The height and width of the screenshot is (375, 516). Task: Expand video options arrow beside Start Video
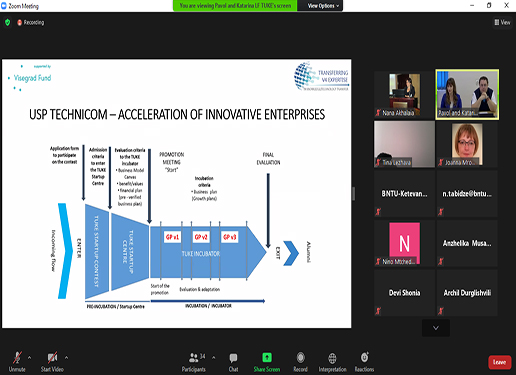point(66,358)
